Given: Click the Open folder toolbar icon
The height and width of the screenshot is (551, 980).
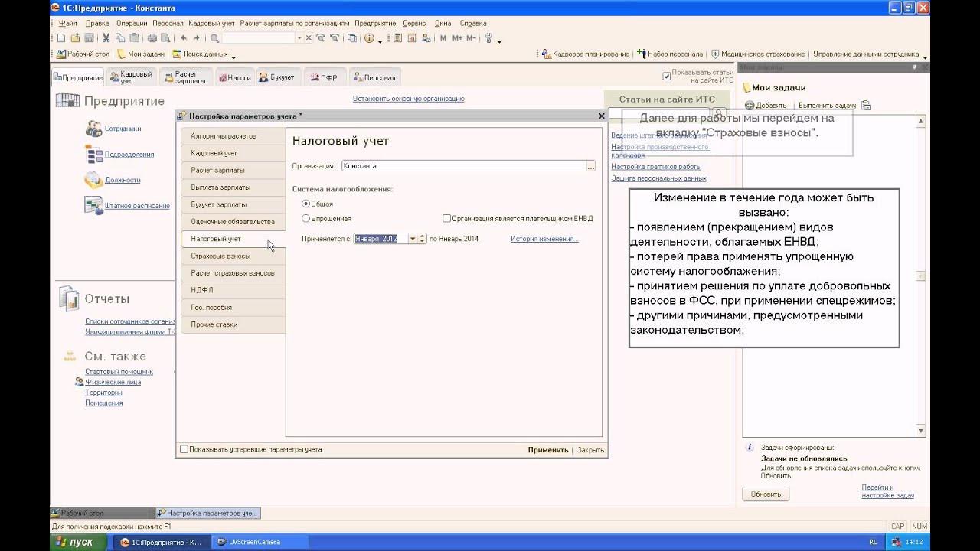Looking at the screenshot, I should 75,37.
